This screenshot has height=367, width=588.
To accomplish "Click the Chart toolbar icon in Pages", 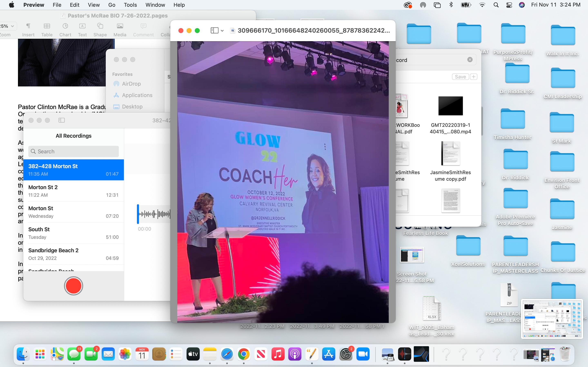I will coord(65,30).
